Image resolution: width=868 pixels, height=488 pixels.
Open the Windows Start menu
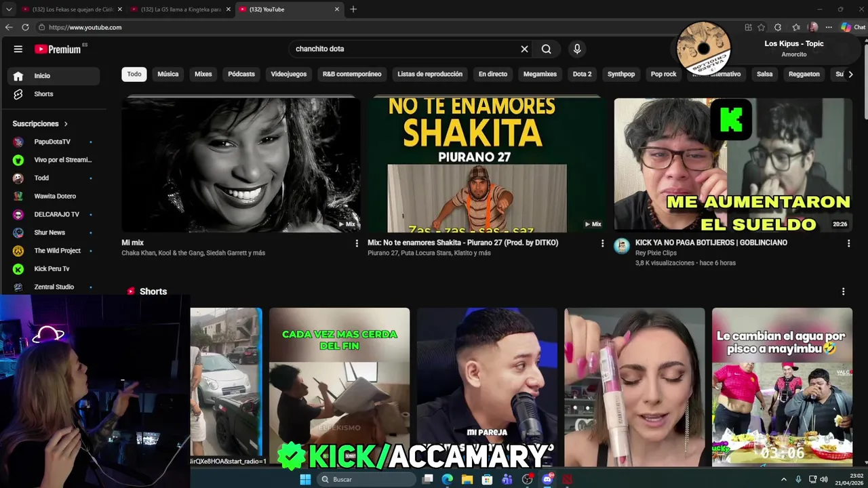coord(305,479)
